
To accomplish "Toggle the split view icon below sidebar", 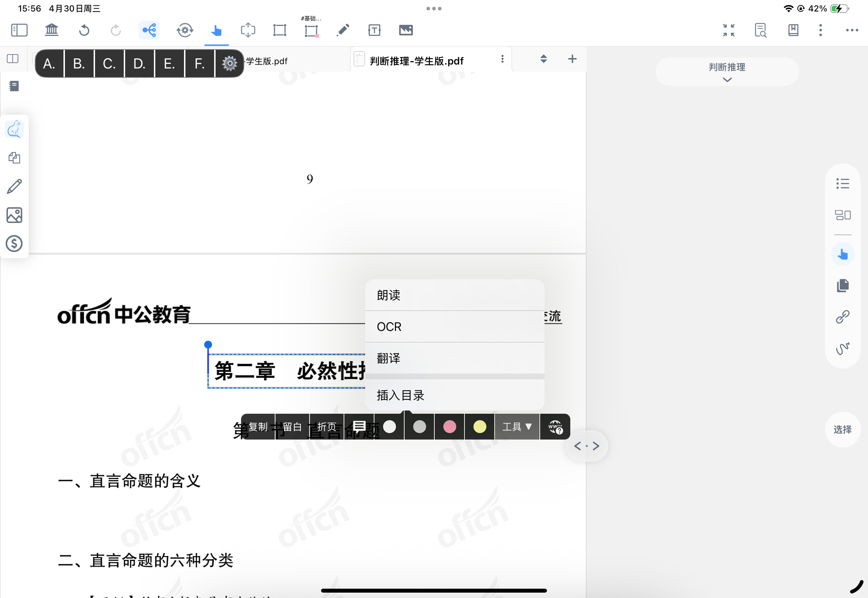I will (13, 59).
